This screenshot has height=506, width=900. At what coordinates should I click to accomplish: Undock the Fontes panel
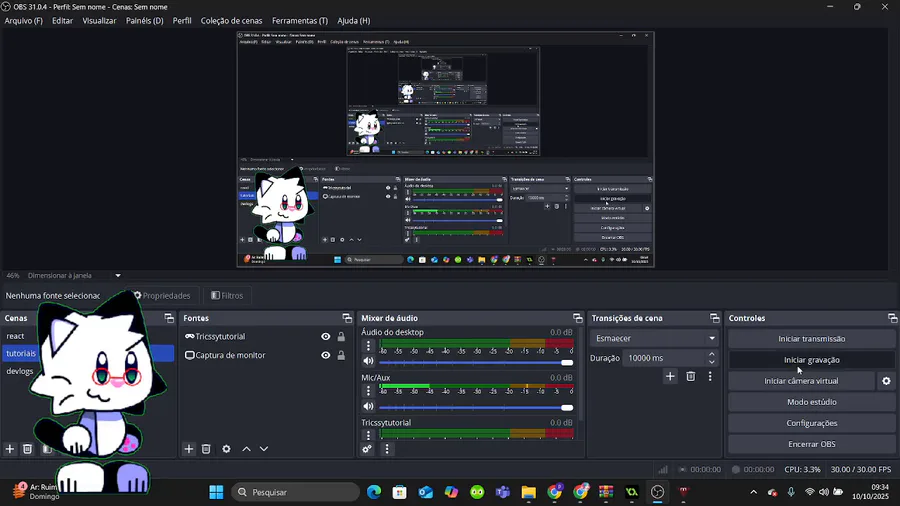click(x=347, y=318)
